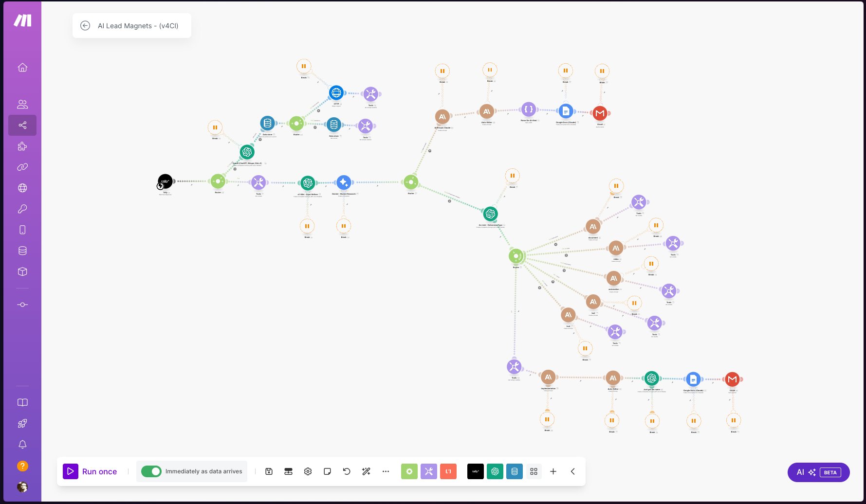Screen dimensions: 866x504
Task: Select the Break handler above the HTTP module
Action: click(x=304, y=67)
